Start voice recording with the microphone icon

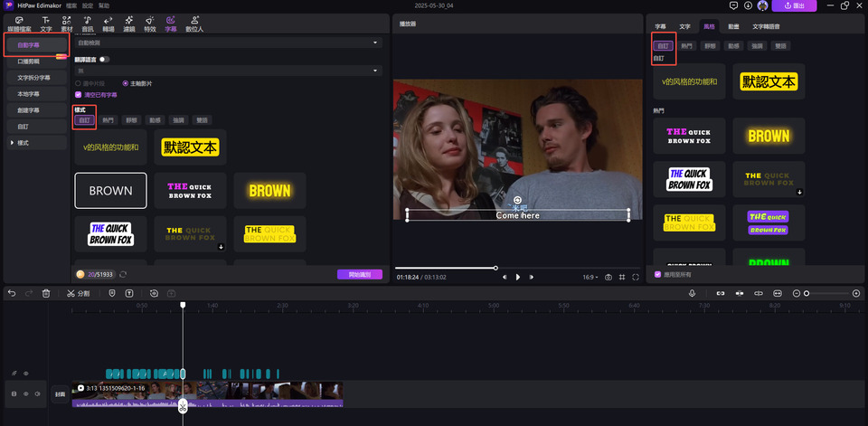(692, 293)
